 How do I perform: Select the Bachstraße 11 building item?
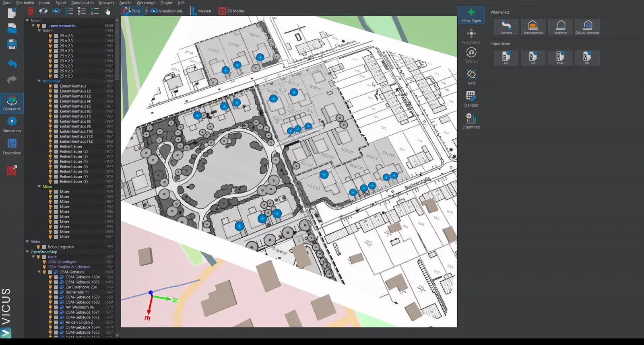point(77,292)
